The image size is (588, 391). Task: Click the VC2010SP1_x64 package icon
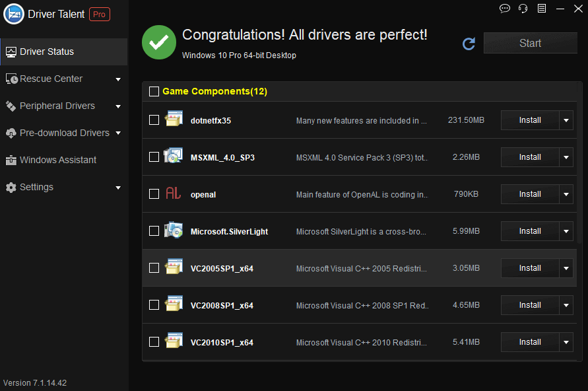(174, 340)
